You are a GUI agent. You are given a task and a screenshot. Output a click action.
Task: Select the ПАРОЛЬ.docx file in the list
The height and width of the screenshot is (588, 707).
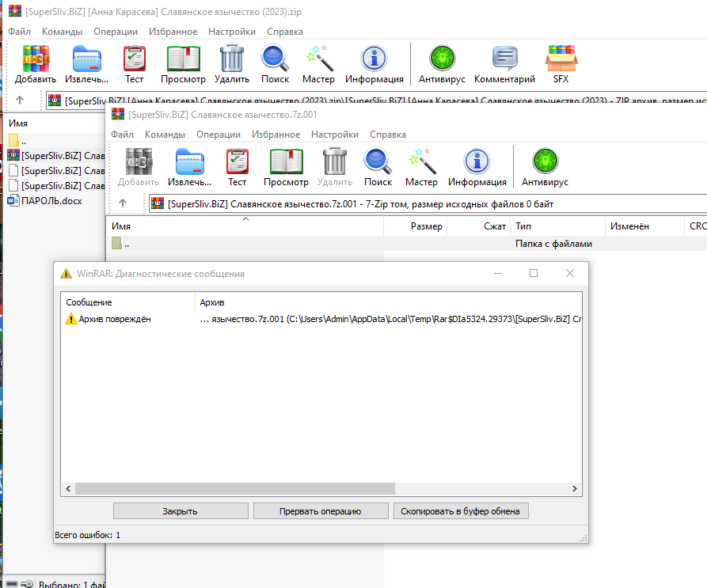(51, 200)
